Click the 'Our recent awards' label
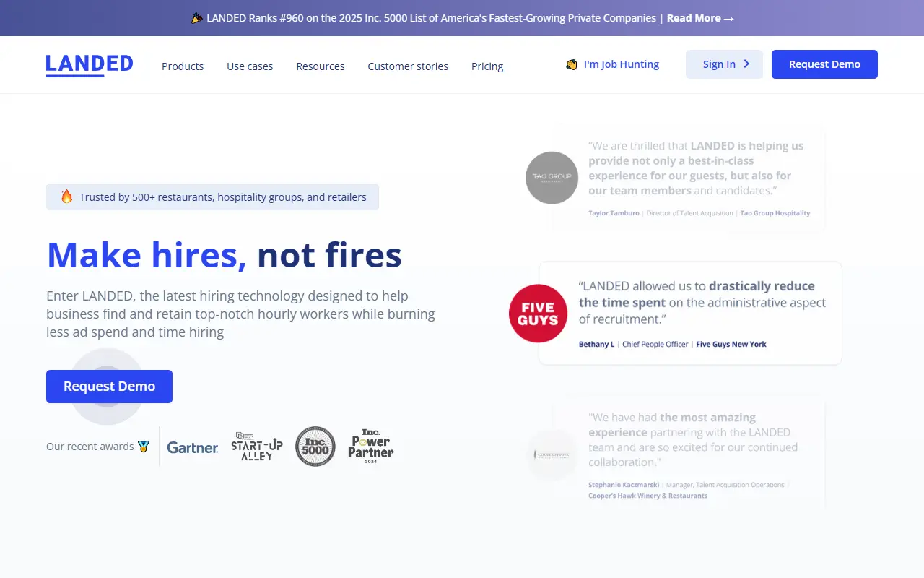 pyautogui.click(x=90, y=447)
